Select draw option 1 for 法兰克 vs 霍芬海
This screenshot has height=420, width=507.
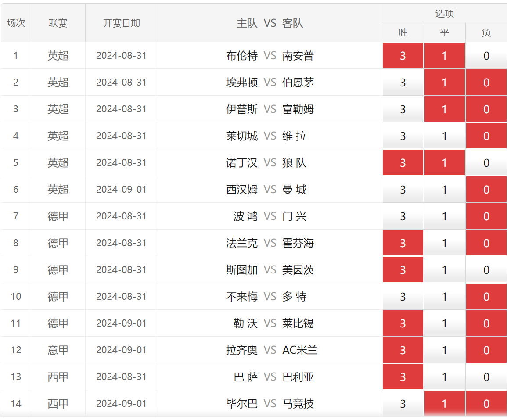[444, 243]
